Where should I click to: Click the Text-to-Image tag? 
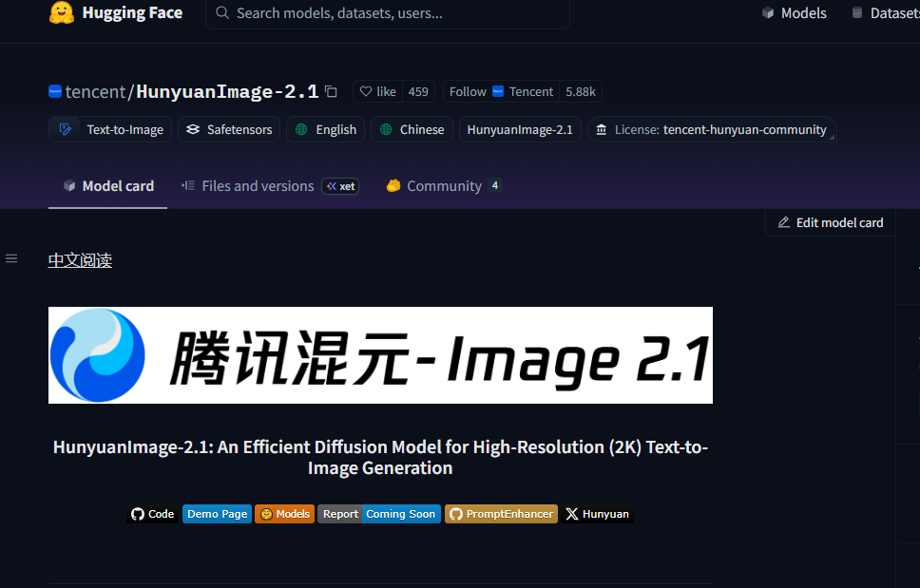tap(110, 129)
